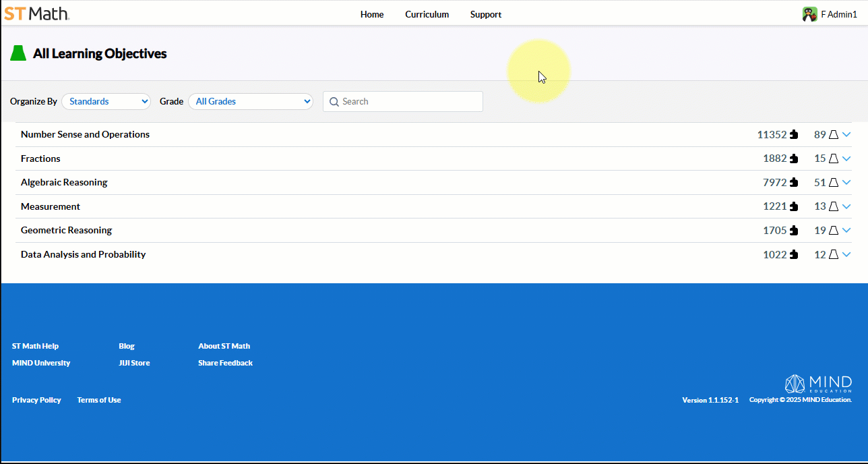Open the Support menu item
This screenshot has height=464, width=868.
pyautogui.click(x=485, y=14)
